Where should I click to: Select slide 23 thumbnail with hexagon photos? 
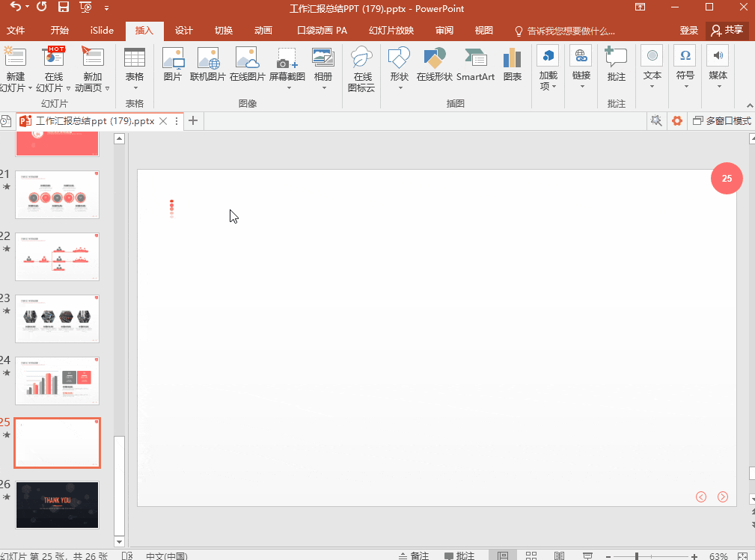(58, 319)
